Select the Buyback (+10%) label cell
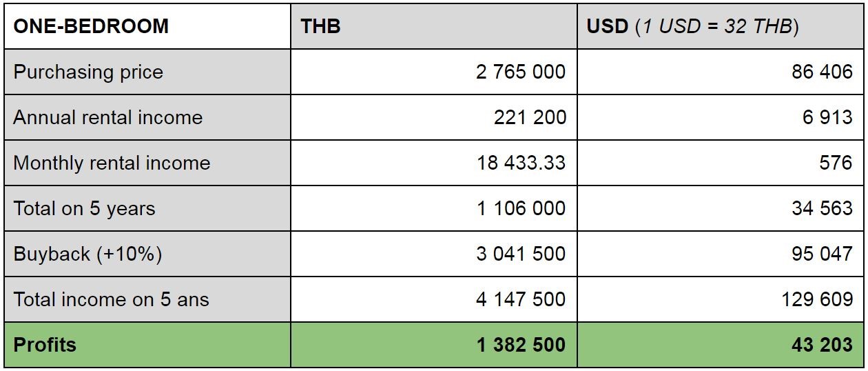This screenshot has width=868, height=371. point(147,254)
